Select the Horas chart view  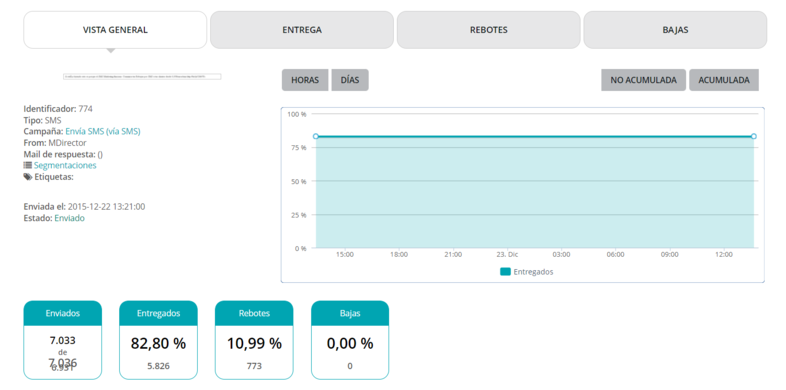click(305, 80)
